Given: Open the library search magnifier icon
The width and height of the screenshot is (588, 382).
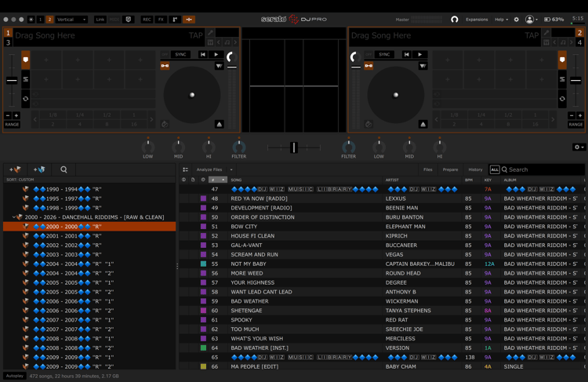Looking at the screenshot, I should (x=64, y=169).
